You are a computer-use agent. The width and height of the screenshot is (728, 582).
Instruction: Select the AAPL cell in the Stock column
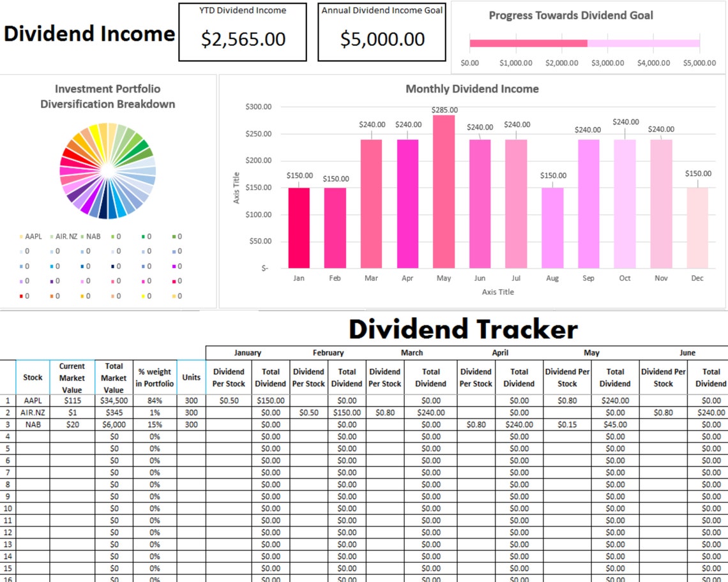(x=33, y=400)
